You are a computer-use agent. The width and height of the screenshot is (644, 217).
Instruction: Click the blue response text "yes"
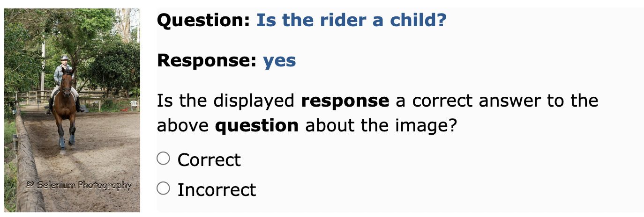click(279, 61)
